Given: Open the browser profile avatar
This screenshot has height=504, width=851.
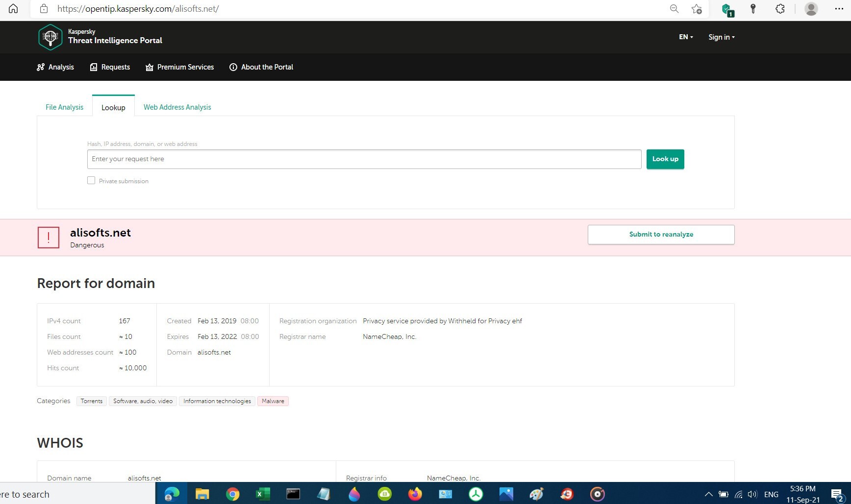Looking at the screenshot, I should (x=811, y=9).
